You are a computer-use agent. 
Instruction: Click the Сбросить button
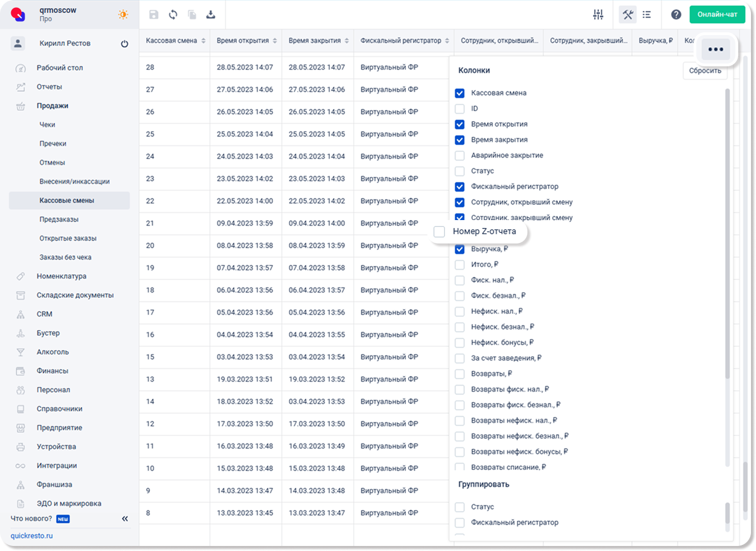705,71
